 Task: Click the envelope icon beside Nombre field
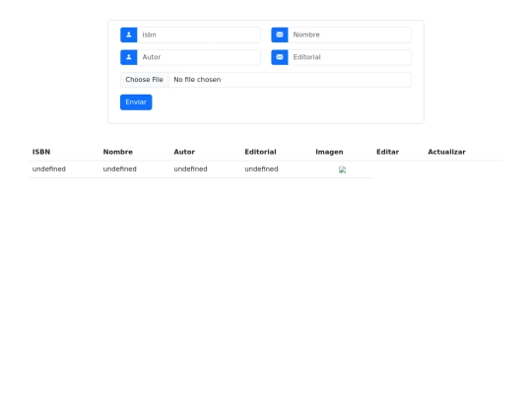click(x=280, y=34)
